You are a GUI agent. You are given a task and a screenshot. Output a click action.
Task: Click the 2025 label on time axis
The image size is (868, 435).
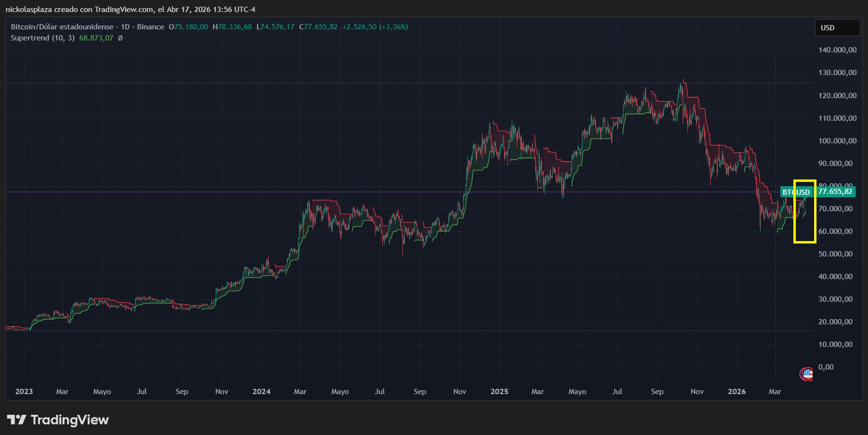(499, 392)
